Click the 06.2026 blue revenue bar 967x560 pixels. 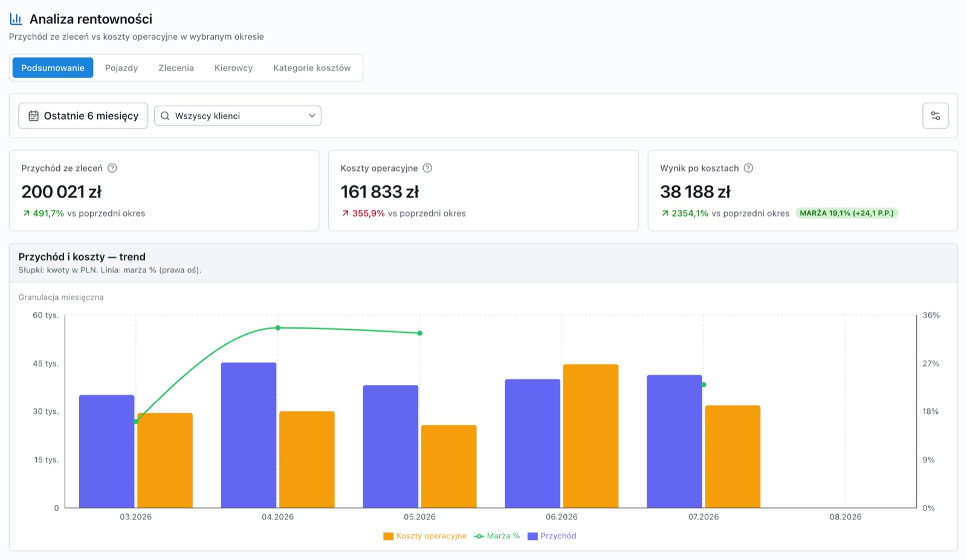click(533, 443)
